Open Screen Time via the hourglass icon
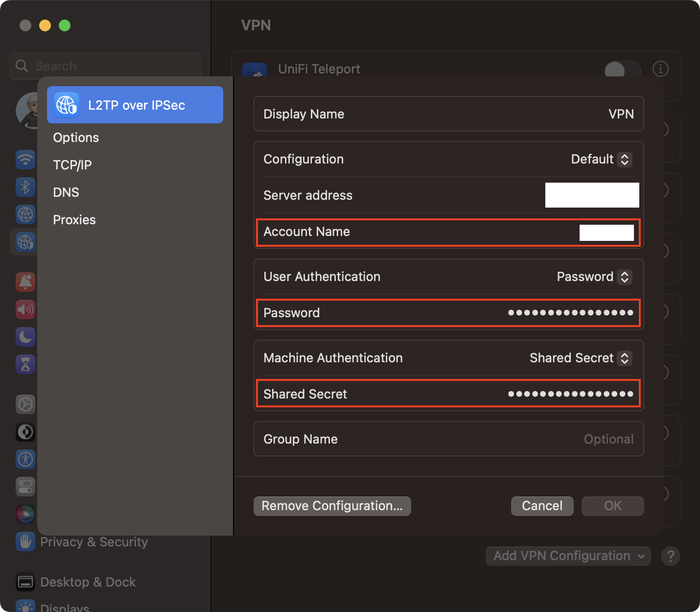 tap(25, 364)
